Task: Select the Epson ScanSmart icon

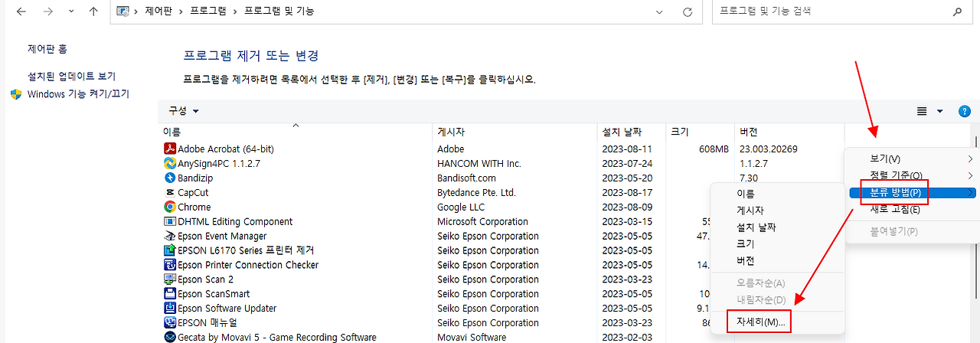Action: tap(170, 294)
